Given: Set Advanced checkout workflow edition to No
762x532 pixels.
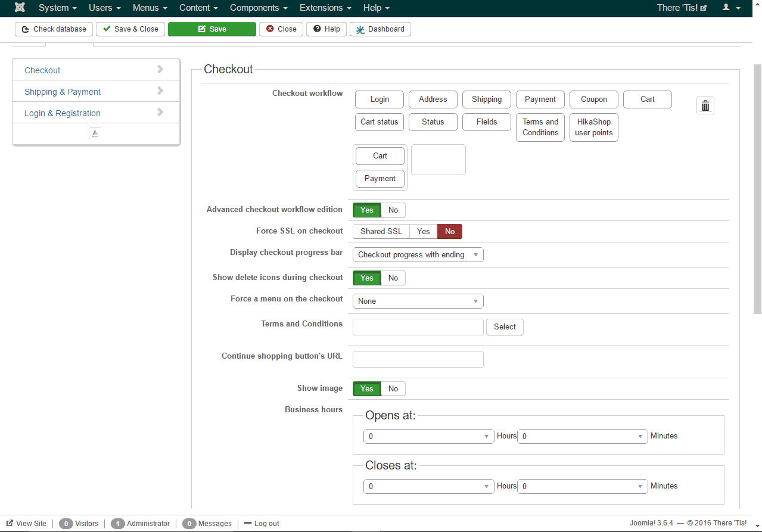Looking at the screenshot, I should [393, 210].
